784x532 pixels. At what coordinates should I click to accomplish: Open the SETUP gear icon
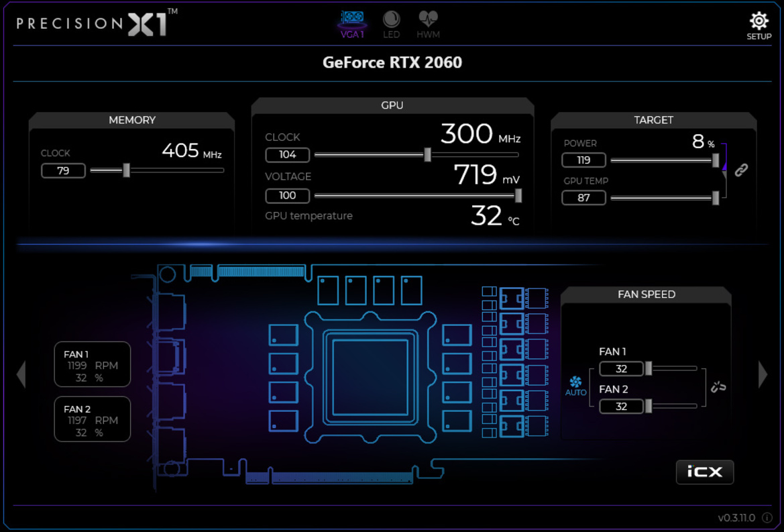click(x=759, y=25)
